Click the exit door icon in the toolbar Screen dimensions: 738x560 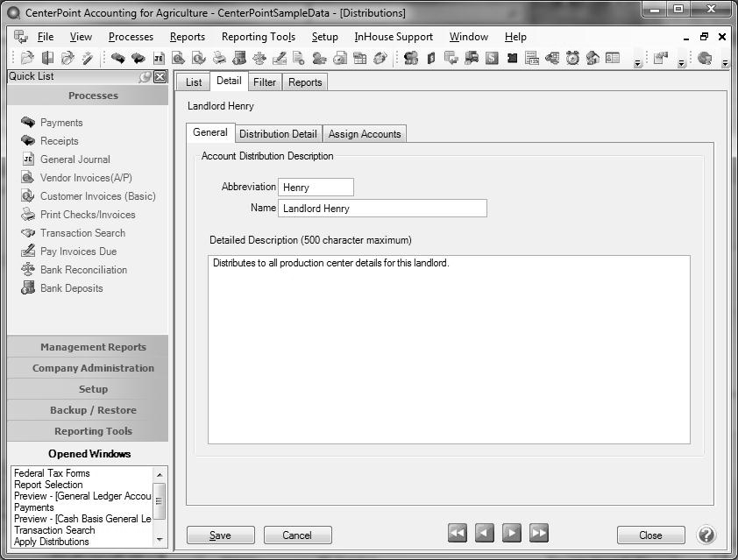47,58
